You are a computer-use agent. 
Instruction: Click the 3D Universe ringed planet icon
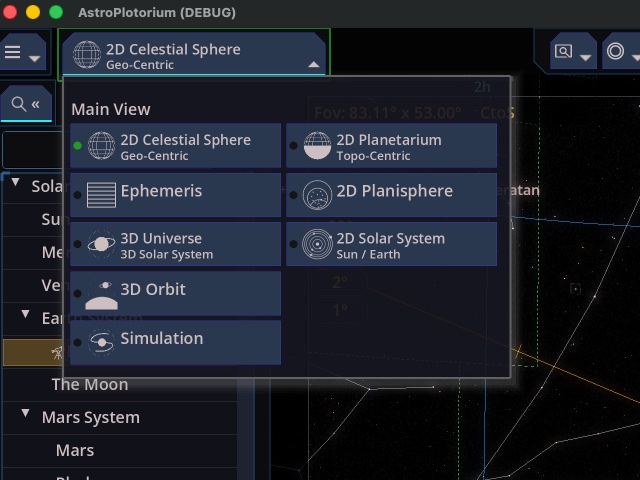tap(101, 244)
